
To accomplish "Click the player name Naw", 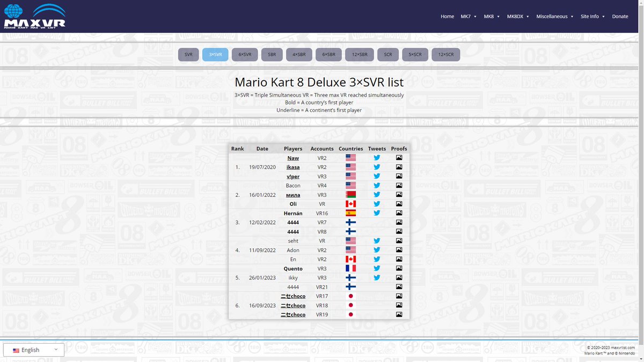I will [x=293, y=158].
